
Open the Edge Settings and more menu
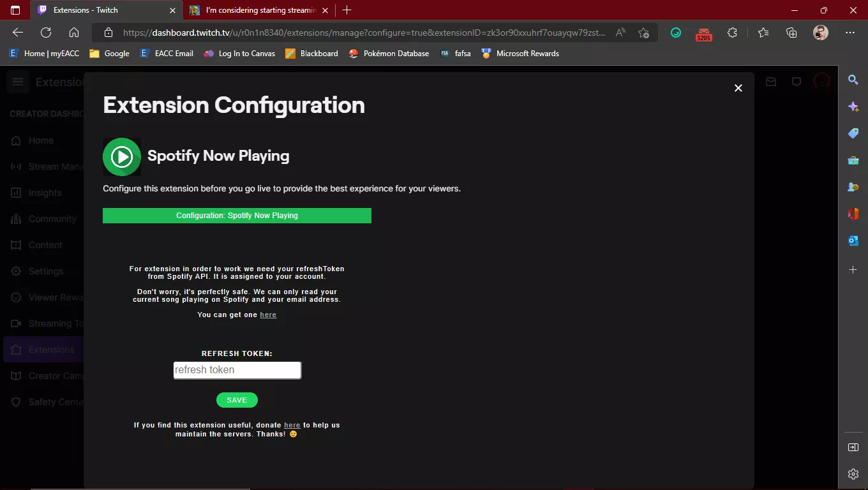tap(849, 33)
